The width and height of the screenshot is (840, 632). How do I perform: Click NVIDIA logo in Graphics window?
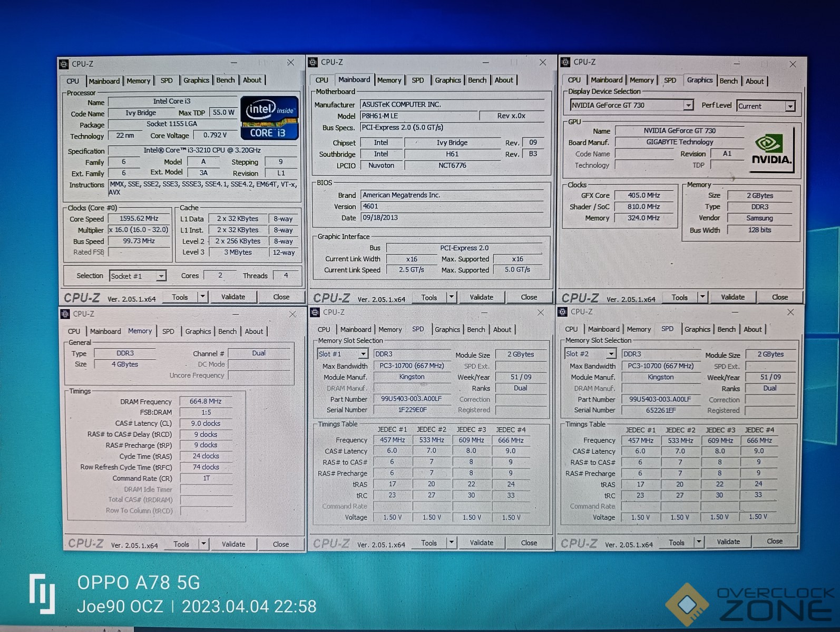pos(771,151)
